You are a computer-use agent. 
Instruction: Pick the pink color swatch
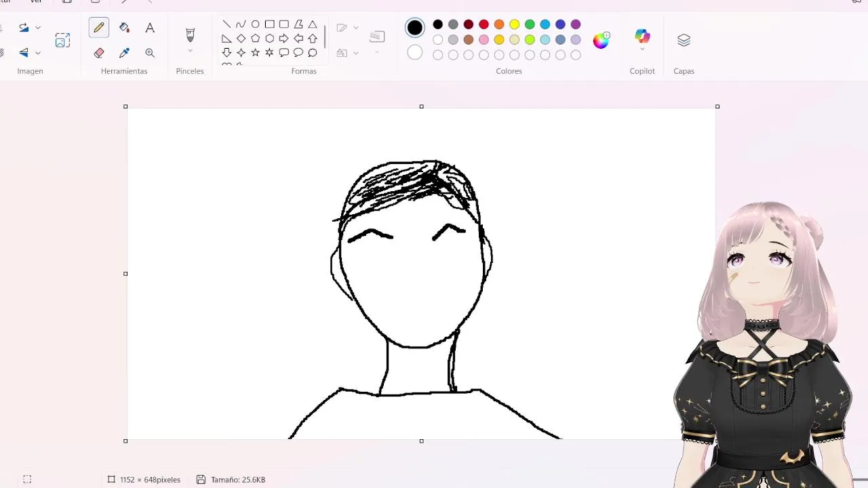tap(484, 40)
